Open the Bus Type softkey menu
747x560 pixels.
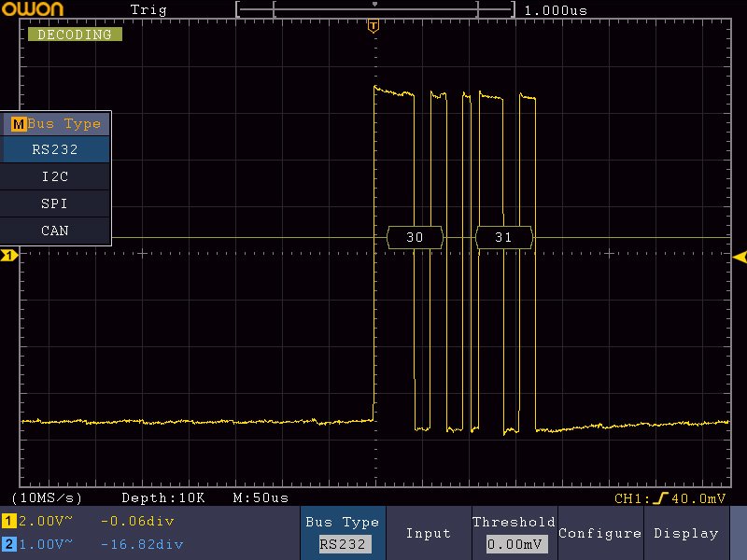click(x=342, y=533)
